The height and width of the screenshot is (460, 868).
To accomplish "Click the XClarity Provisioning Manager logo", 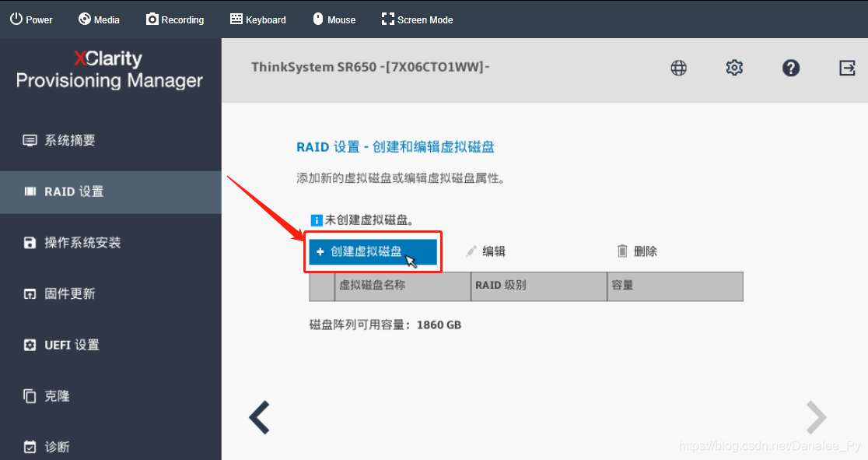I will [x=109, y=69].
